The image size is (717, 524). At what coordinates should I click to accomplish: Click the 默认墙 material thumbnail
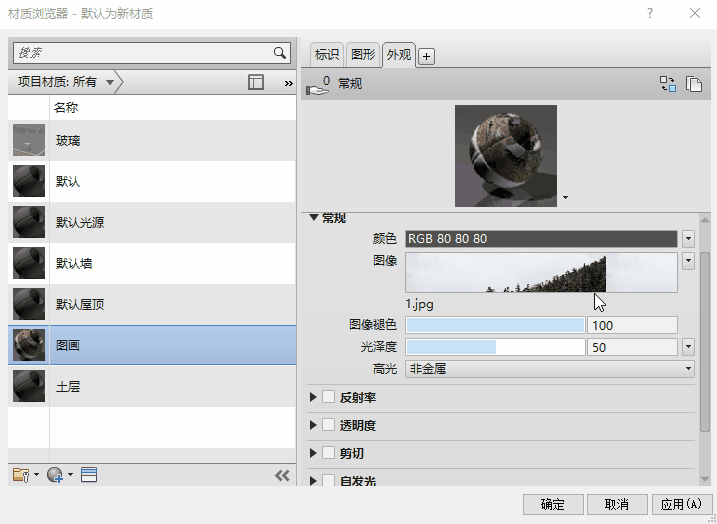[x=29, y=263]
